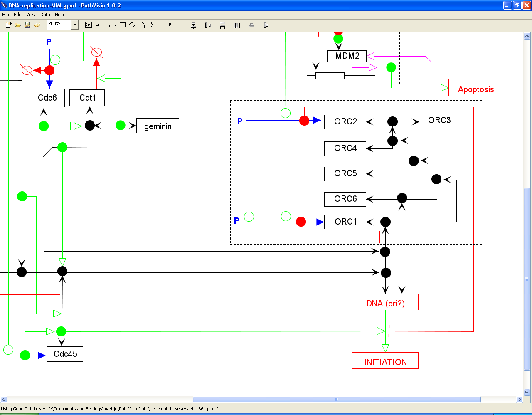Select the brace shape tool
This screenshot has height=415, width=532.
(x=151, y=25)
